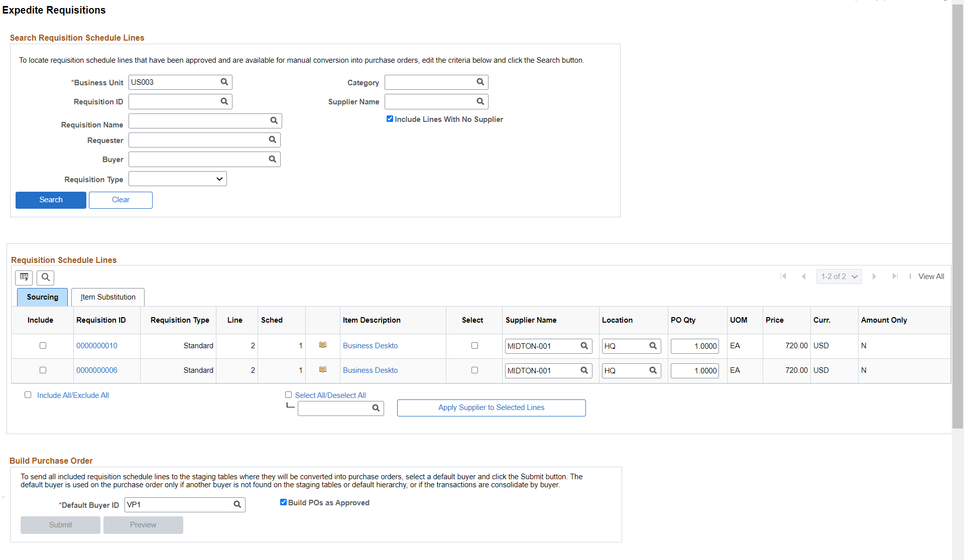
Task: Click the grid personalize icon above Sourcing tab
Action: 24,277
